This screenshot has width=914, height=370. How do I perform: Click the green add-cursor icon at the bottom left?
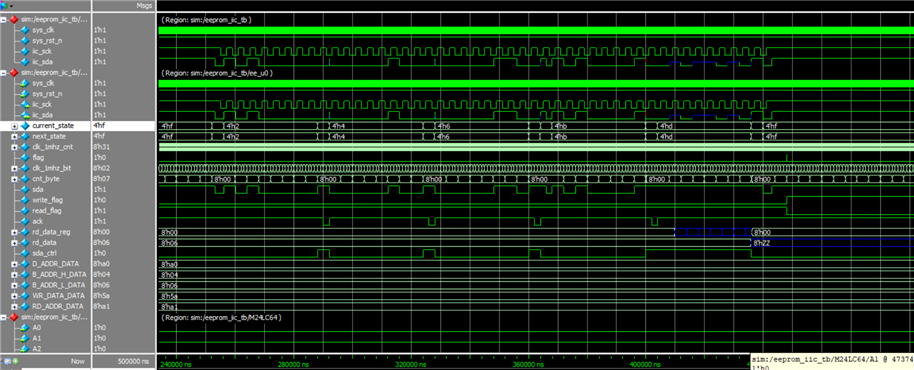pyautogui.click(x=16, y=361)
